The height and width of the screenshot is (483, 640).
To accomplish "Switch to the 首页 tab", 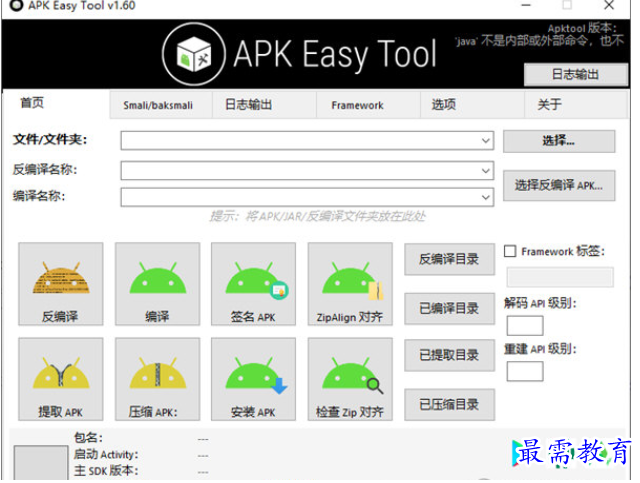I will tap(56, 104).
